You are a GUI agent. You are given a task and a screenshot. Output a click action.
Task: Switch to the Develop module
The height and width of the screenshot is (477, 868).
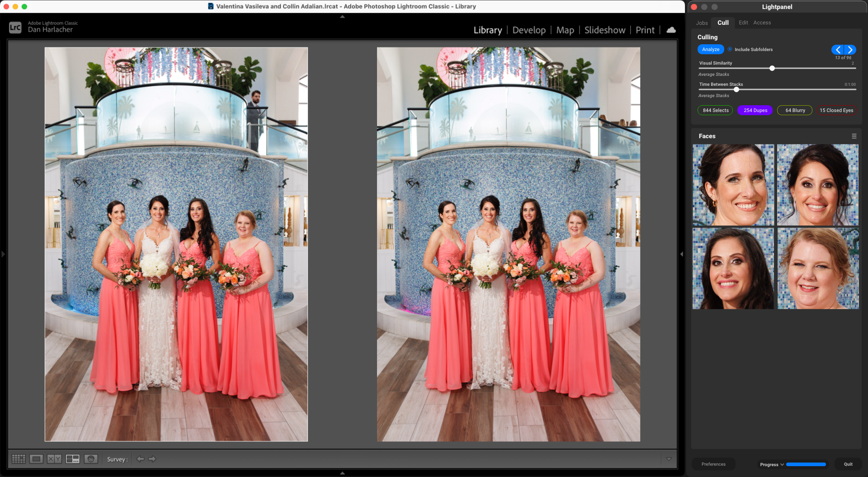(x=529, y=30)
